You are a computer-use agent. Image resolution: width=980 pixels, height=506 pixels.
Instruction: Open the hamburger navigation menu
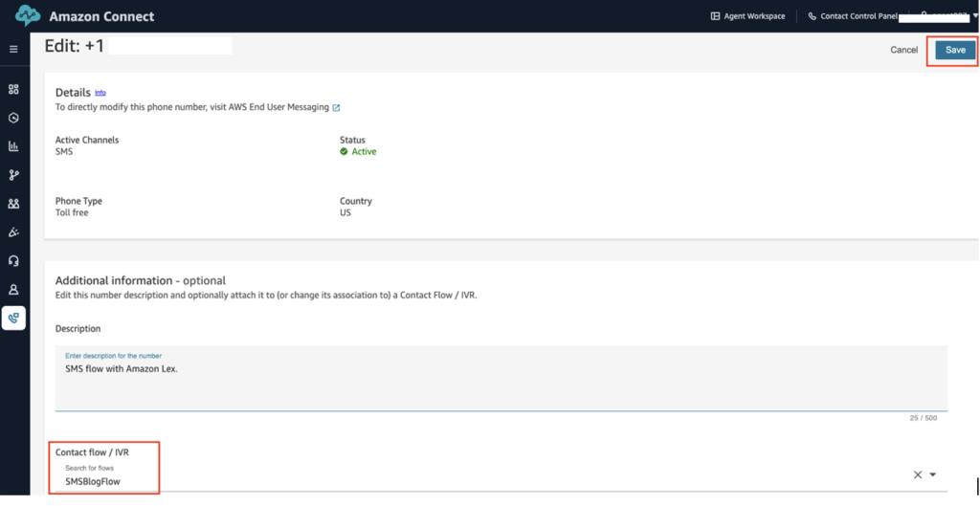[x=13, y=50]
